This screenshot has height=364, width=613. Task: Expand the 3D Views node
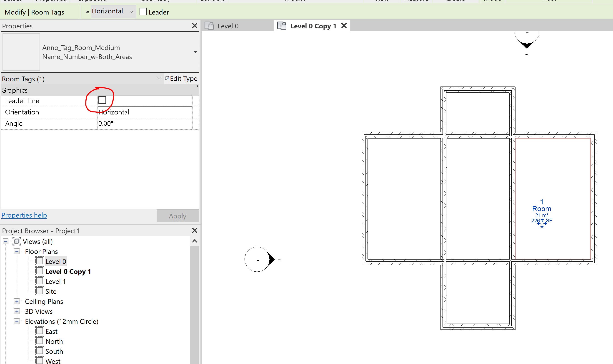click(17, 311)
